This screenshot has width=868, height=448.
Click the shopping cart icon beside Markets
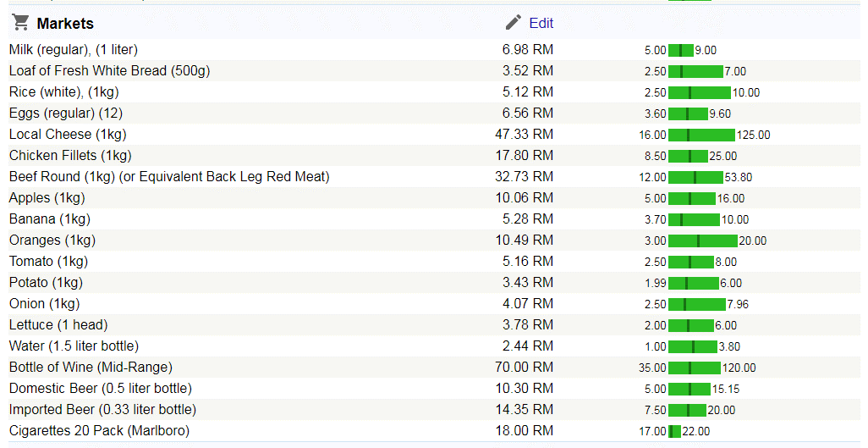[x=20, y=22]
